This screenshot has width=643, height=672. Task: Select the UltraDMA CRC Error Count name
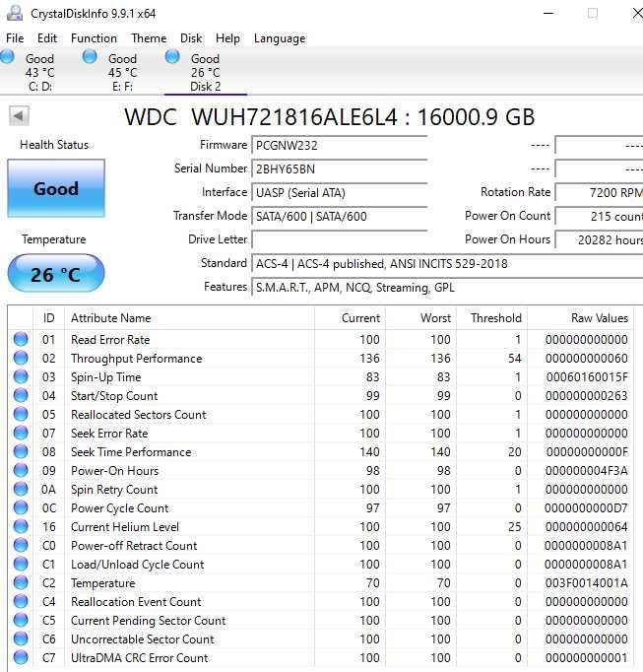139,658
